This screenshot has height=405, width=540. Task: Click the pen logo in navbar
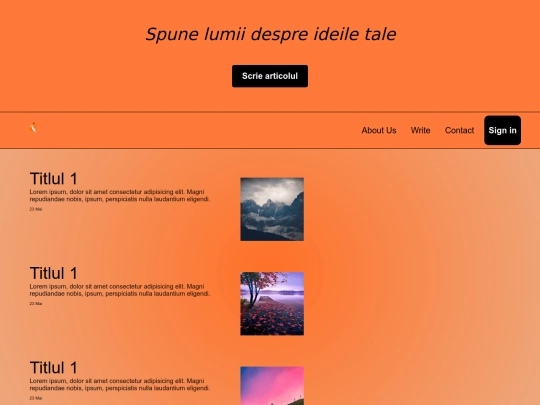click(x=33, y=127)
